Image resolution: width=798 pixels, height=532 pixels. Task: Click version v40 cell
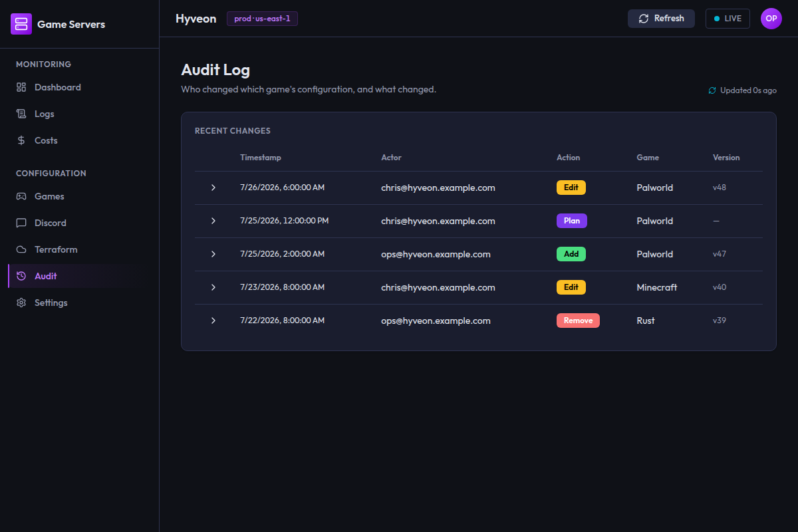click(720, 287)
